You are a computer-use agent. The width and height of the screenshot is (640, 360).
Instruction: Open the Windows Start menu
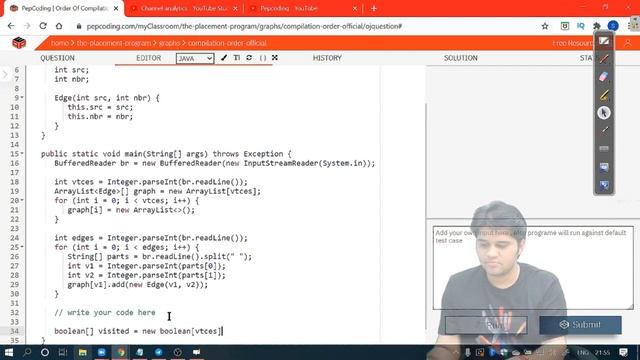click(x=9, y=352)
